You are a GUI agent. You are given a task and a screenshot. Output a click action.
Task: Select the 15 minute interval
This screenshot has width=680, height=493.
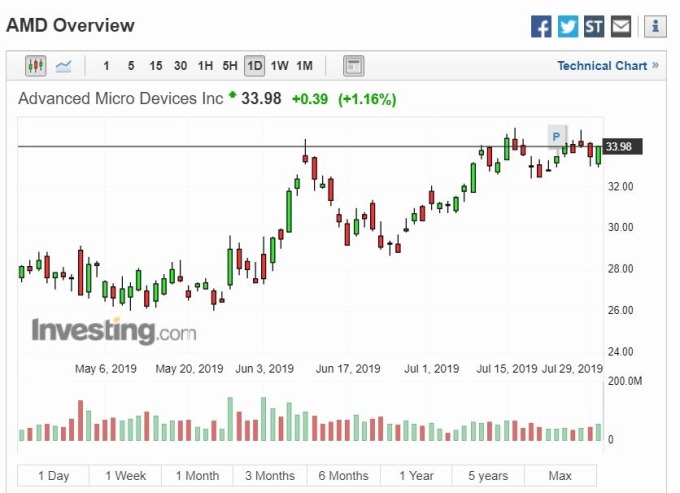(x=156, y=66)
